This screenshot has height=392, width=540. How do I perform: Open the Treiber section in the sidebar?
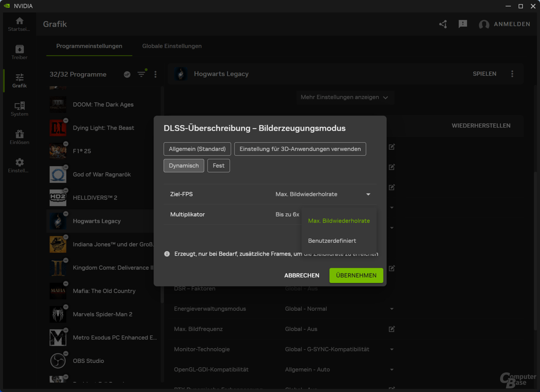click(x=19, y=52)
